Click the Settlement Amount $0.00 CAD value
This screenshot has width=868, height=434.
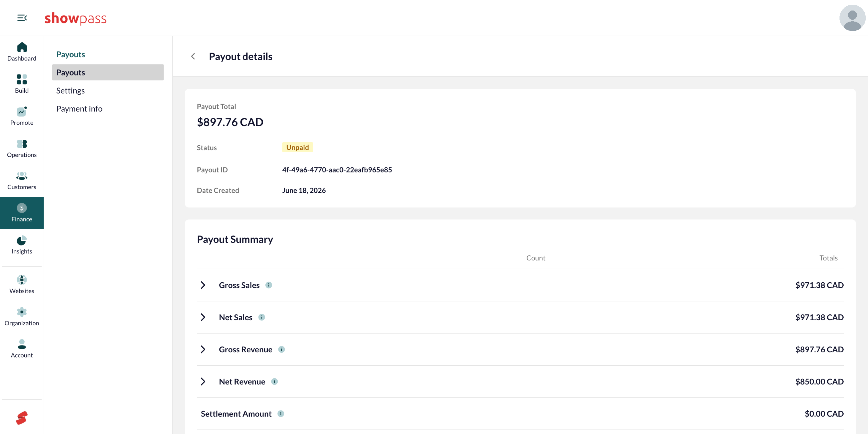click(824, 414)
